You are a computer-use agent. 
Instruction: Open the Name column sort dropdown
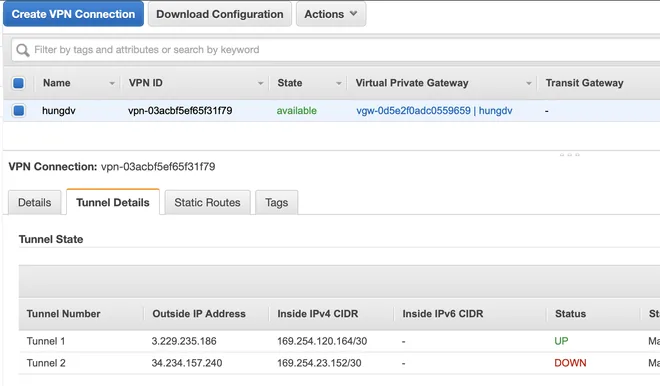[x=112, y=83]
